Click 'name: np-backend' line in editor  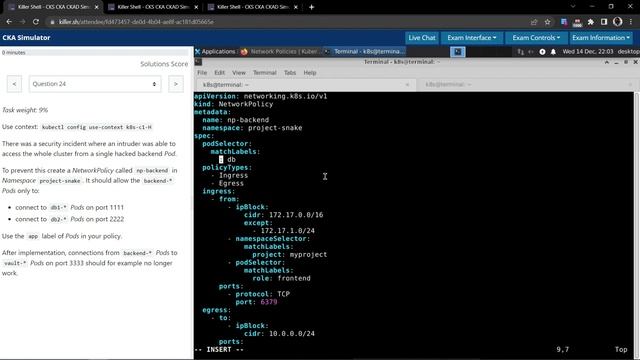point(236,120)
